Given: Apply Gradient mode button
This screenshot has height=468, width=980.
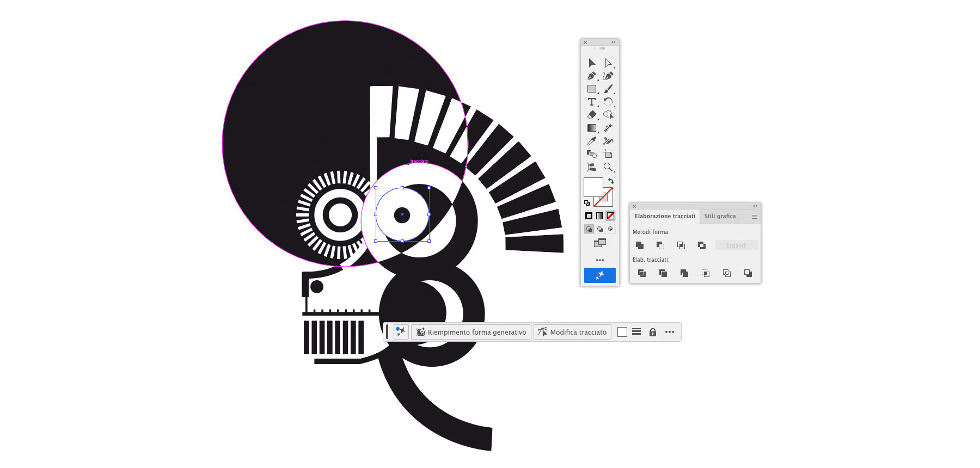Looking at the screenshot, I should tap(599, 216).
